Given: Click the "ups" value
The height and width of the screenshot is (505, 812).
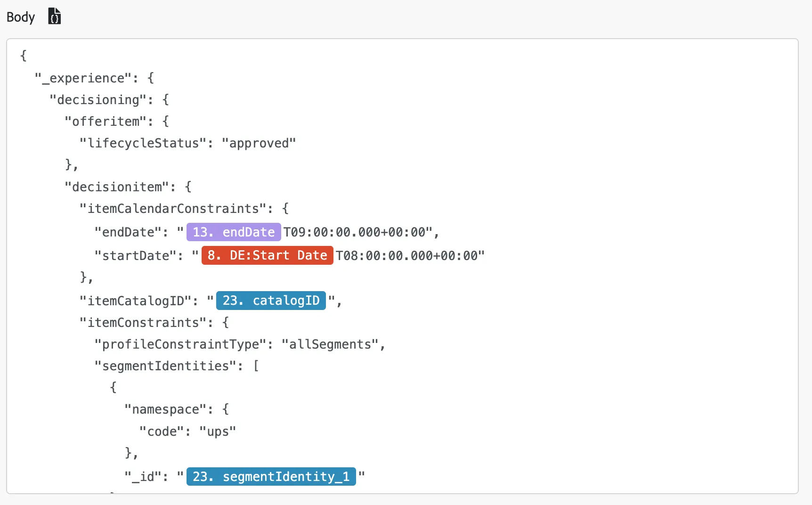Looking at the screenshot, I should point(218,432).
